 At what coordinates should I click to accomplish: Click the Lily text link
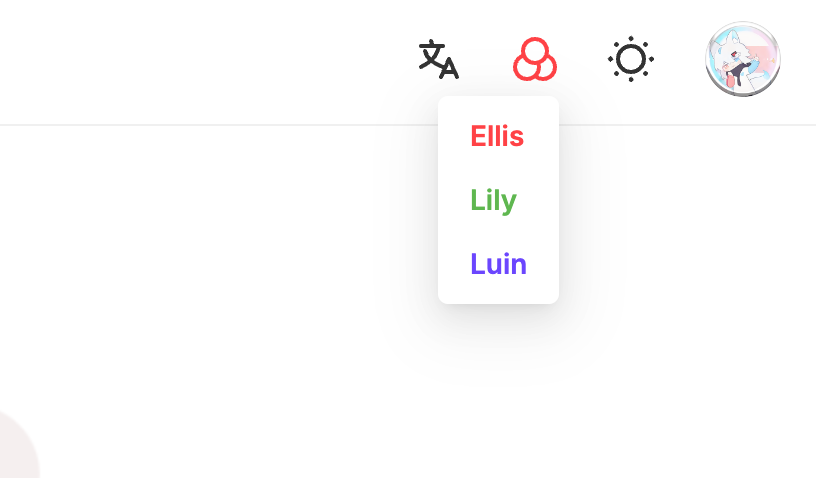493,200
